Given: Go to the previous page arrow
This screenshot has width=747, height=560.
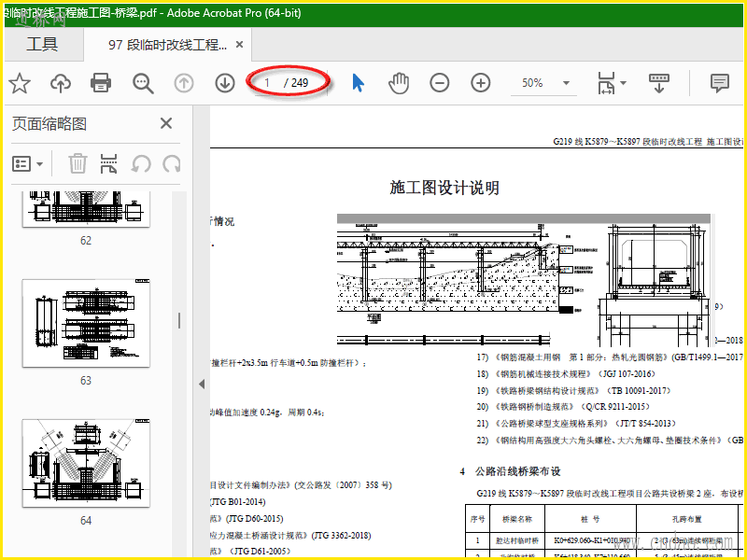Looking at the screenshot, I should (184, 83).
